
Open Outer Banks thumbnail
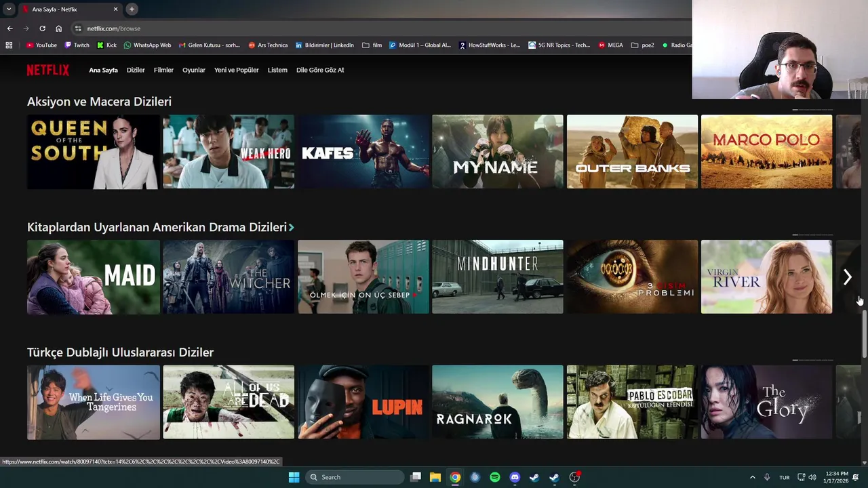tap(632, 152)
